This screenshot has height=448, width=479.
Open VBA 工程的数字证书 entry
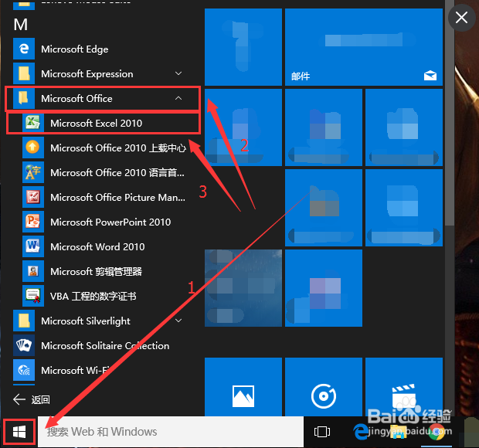[x=104, y=296]
